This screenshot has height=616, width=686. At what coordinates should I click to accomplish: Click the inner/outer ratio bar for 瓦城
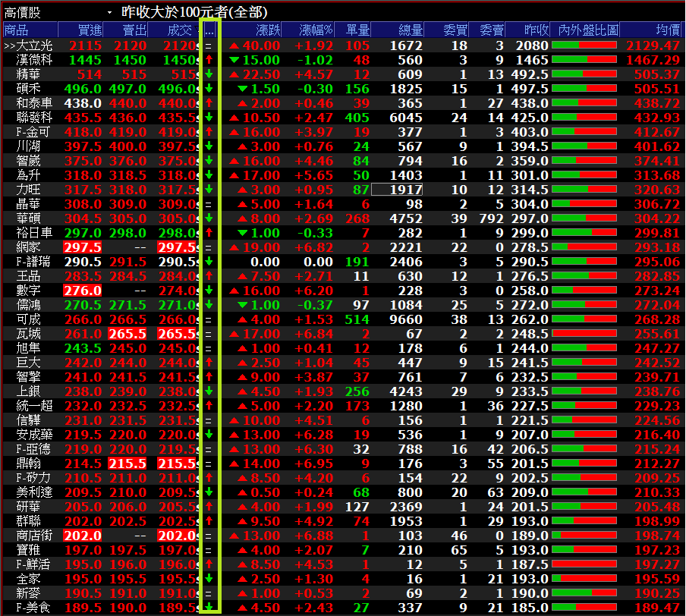coord(584,333)
